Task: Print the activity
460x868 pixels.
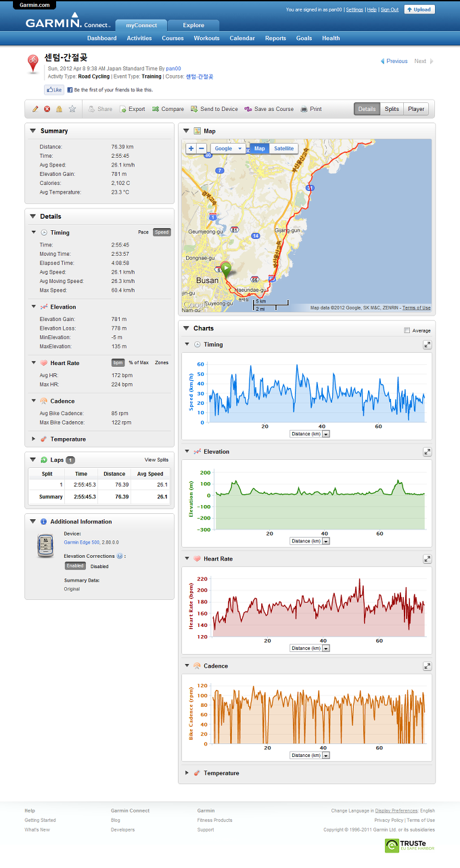Action: coord(311,109)
